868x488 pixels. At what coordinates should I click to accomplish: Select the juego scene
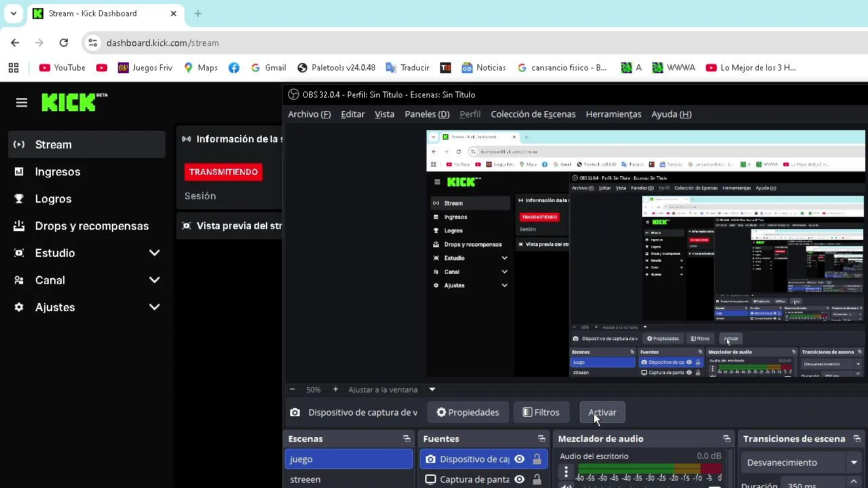tap(349, 459)
